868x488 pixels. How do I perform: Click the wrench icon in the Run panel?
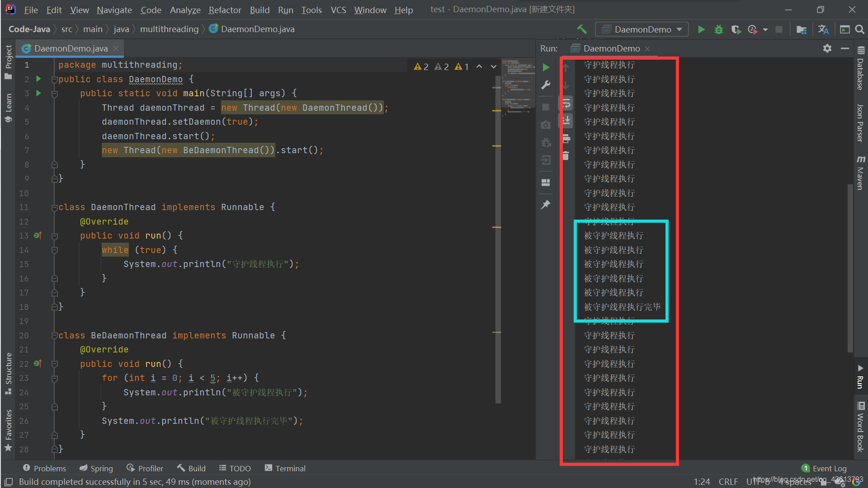(x=546, y=85)
